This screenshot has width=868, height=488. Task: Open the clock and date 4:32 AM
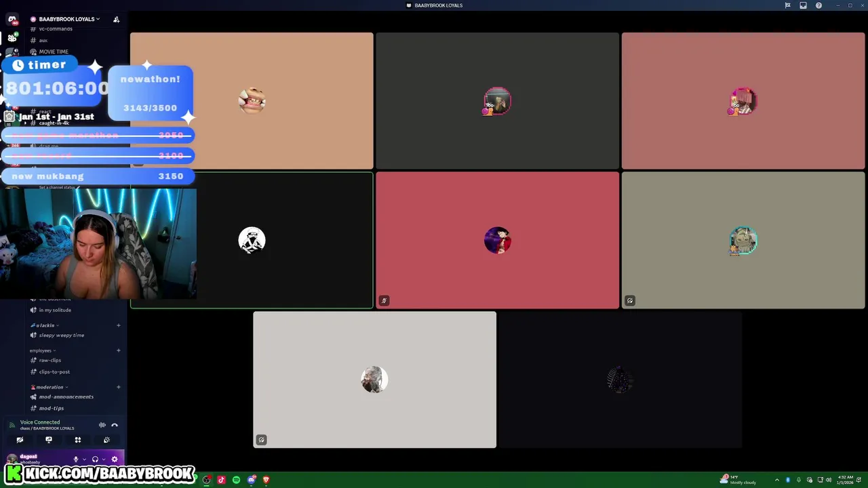pos(846,480)
